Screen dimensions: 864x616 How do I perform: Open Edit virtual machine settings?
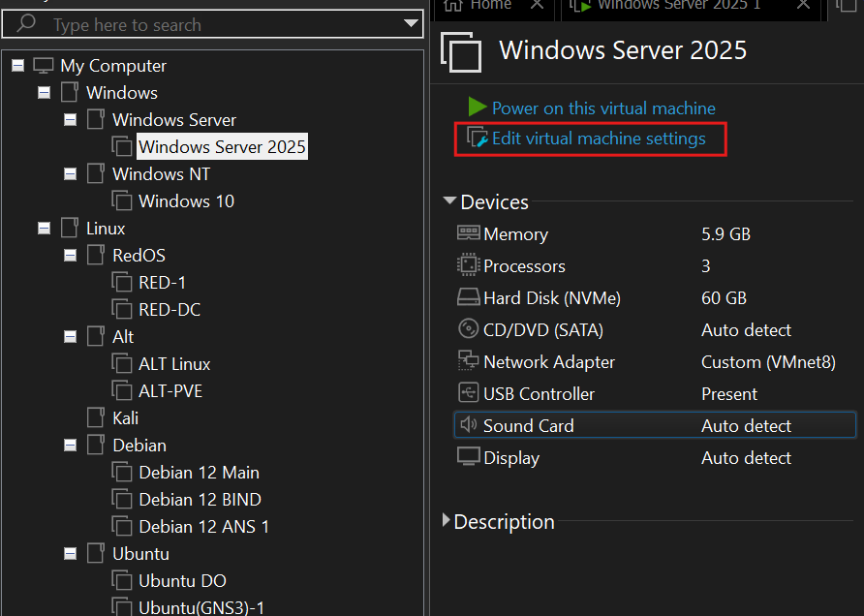pyautogui.click(x=598, y=139)
